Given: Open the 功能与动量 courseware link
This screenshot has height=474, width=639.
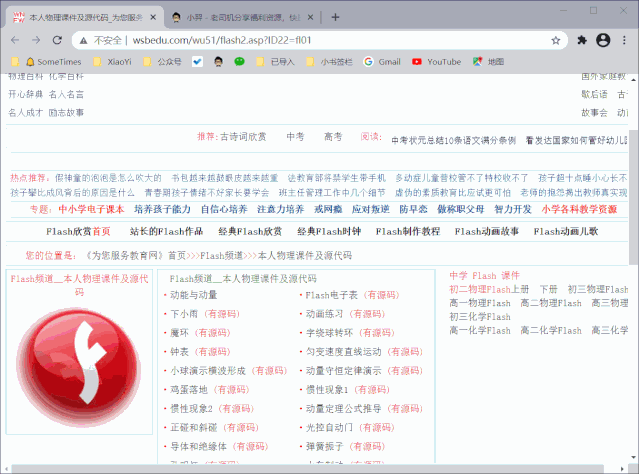Looking at the screenshot, I should [192, 295].
